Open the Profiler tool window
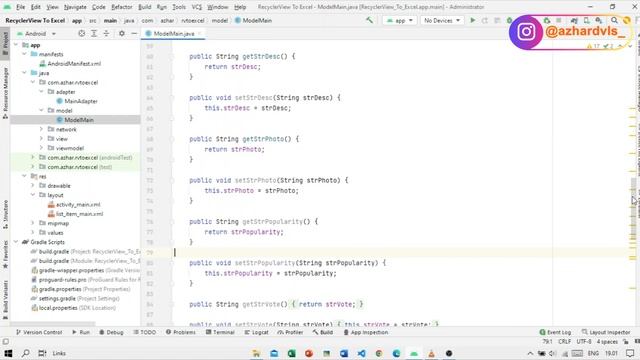The height and width of the screenshot is (360, 640). click(290, 332)
